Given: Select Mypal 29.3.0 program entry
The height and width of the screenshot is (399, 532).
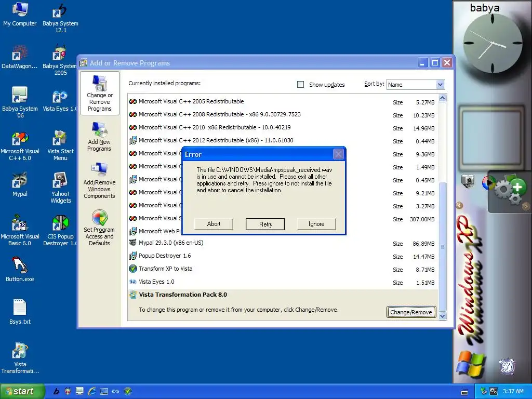Looking at the screenshot, I should 283,243.
